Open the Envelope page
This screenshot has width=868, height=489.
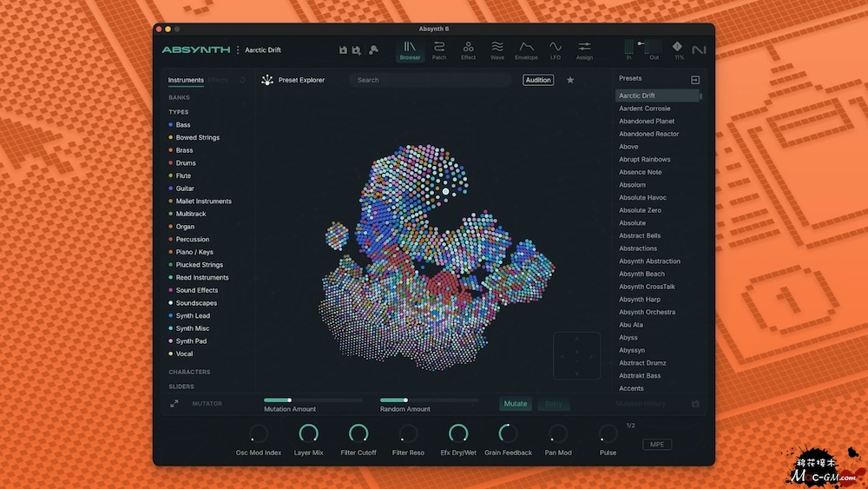[526, 50]
